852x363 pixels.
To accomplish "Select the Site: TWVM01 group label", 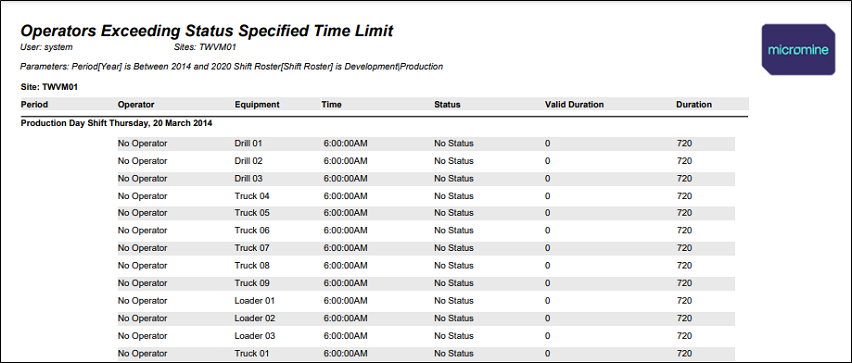I will 50,86.
